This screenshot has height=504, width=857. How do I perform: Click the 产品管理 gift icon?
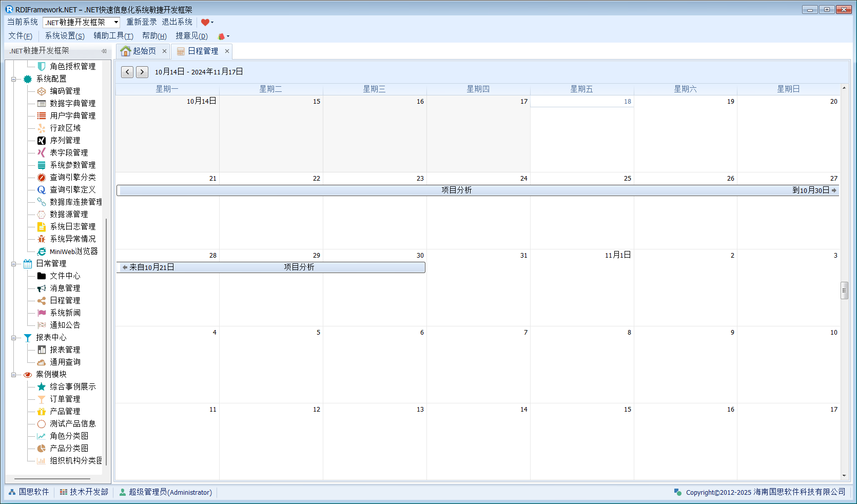click(42, 411)
